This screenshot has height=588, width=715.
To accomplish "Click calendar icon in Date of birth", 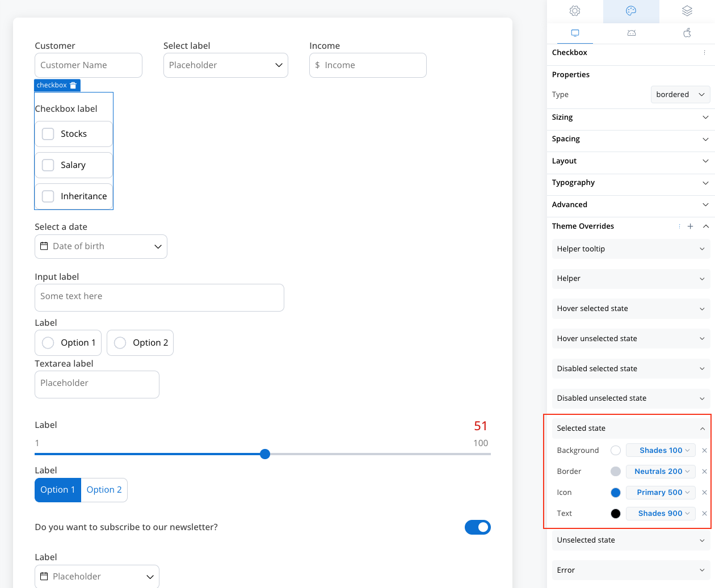I will 44,246.
